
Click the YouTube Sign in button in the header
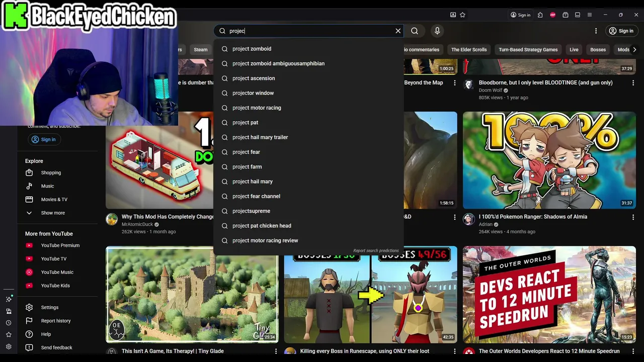click(x=621, y=31)
